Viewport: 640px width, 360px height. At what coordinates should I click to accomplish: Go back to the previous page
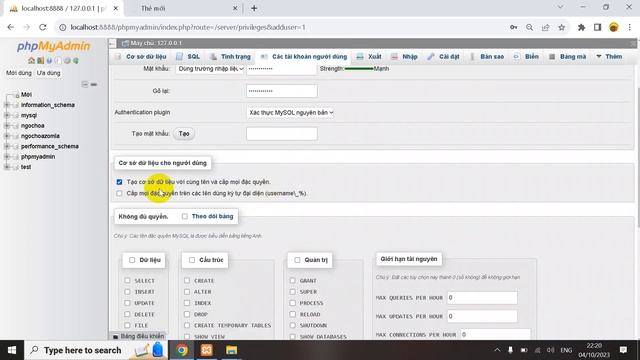(11, 27)
